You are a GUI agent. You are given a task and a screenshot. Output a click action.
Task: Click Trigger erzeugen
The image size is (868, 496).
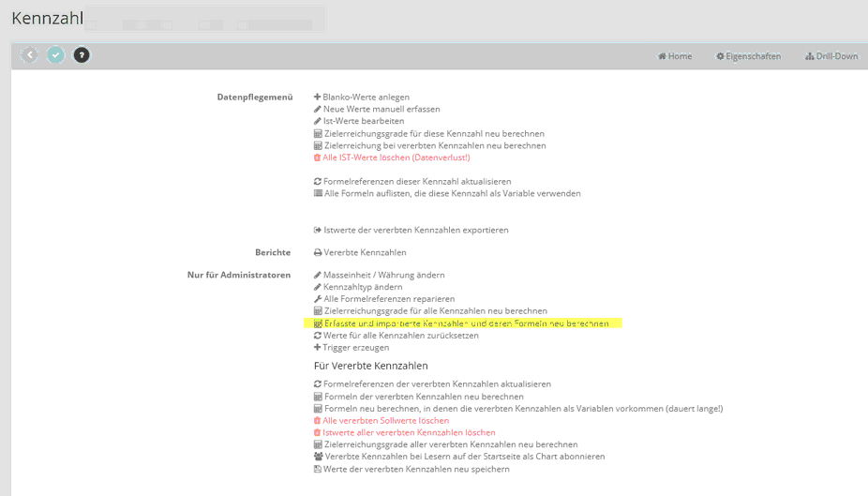[356, 347]
